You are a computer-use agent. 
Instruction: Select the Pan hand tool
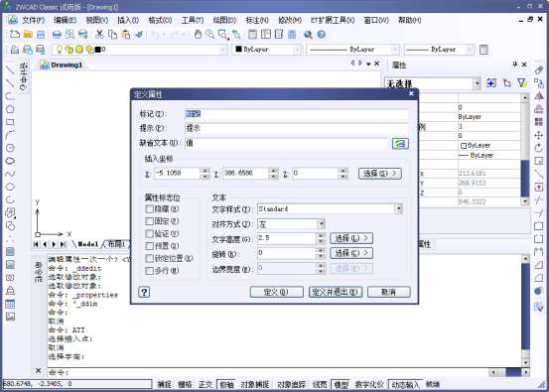[198, 35]
